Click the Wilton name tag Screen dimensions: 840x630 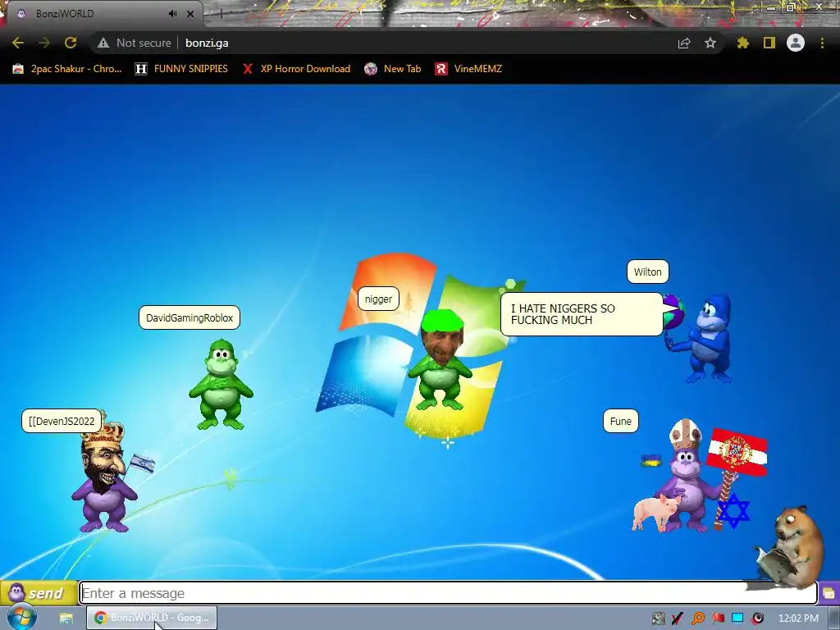[x=648, y=272]
